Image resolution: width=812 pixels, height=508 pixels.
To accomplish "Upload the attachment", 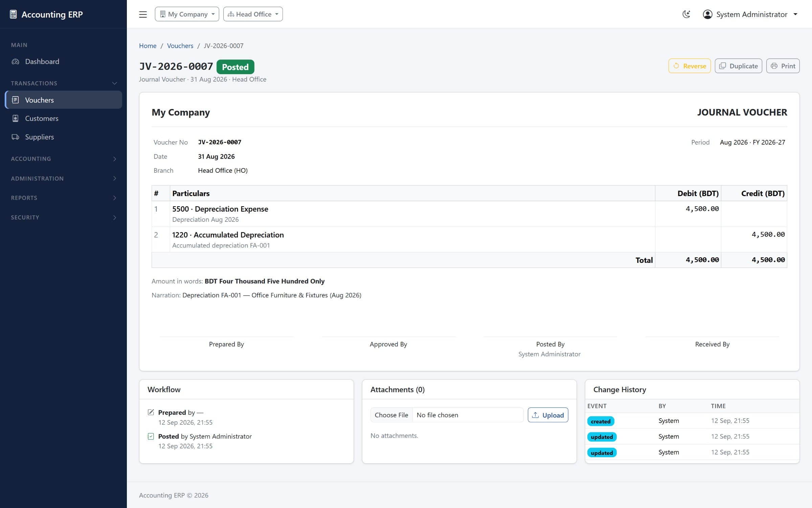I will (548, 415).
